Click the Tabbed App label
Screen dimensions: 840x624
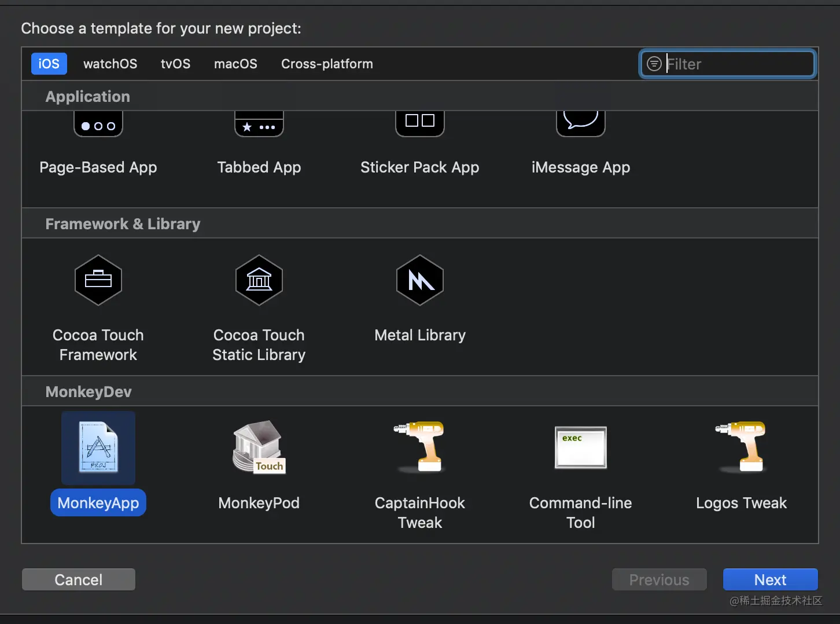pyautogui.click(x=259, y=167)
